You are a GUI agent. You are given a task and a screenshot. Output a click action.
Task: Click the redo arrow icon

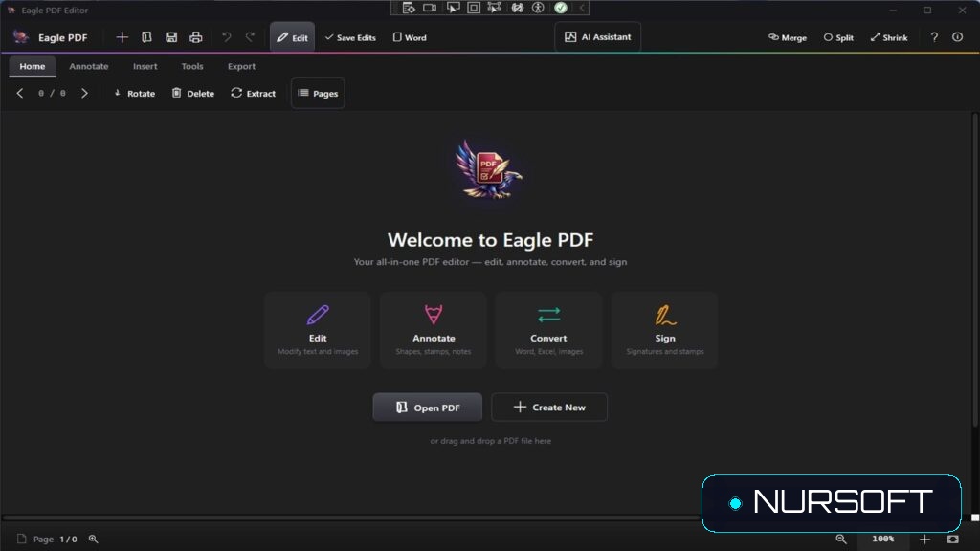250,37
